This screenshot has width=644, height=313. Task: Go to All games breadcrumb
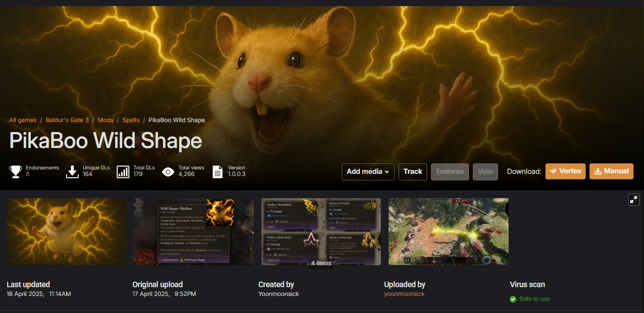(x=23, y=120)
